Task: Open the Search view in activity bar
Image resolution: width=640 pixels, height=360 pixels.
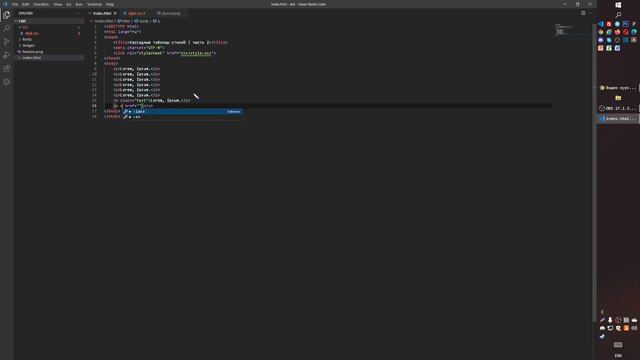Action: pyautogui.click(x=7, y=28)
